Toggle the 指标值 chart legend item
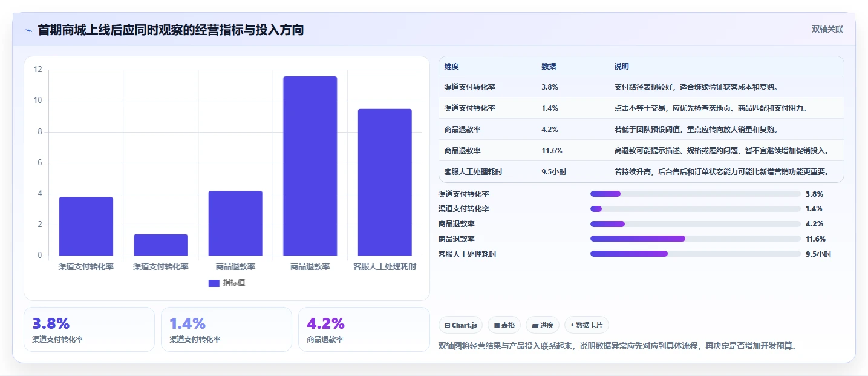The image size is (868, 376). pos(227,283)
